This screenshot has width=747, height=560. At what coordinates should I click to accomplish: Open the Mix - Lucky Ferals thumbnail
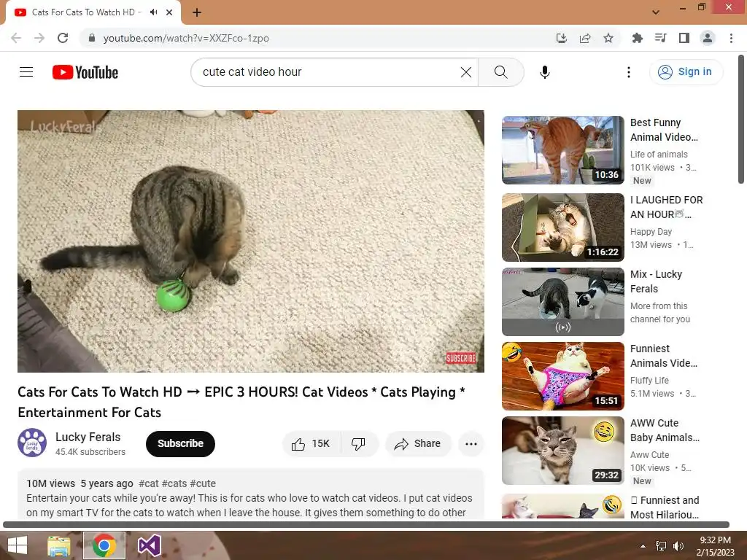pos(562,301)
